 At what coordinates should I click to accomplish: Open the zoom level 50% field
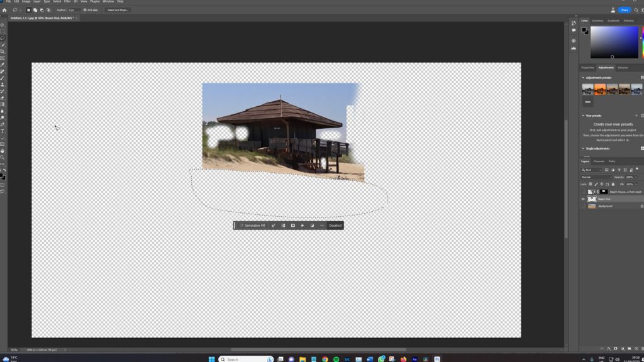[x=14, y=350]
